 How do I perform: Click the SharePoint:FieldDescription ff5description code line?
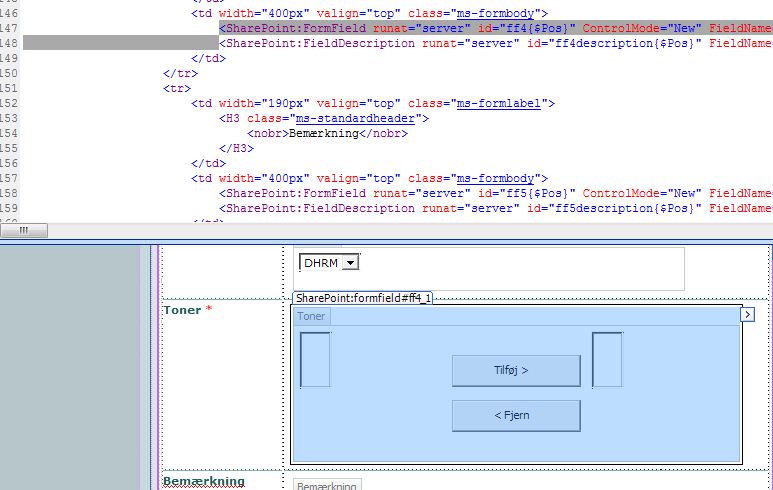pos(496,209)
